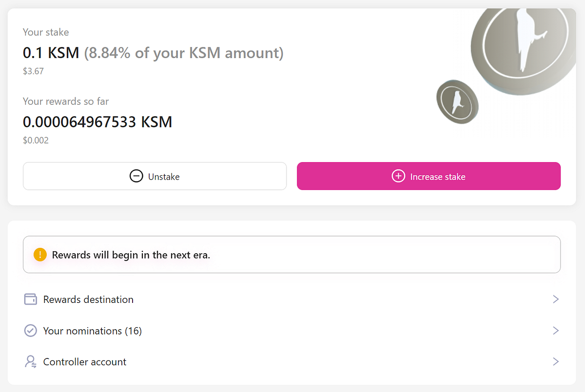
Task: Click the small Kusama bird coin
Action: [x=457, y=101]
